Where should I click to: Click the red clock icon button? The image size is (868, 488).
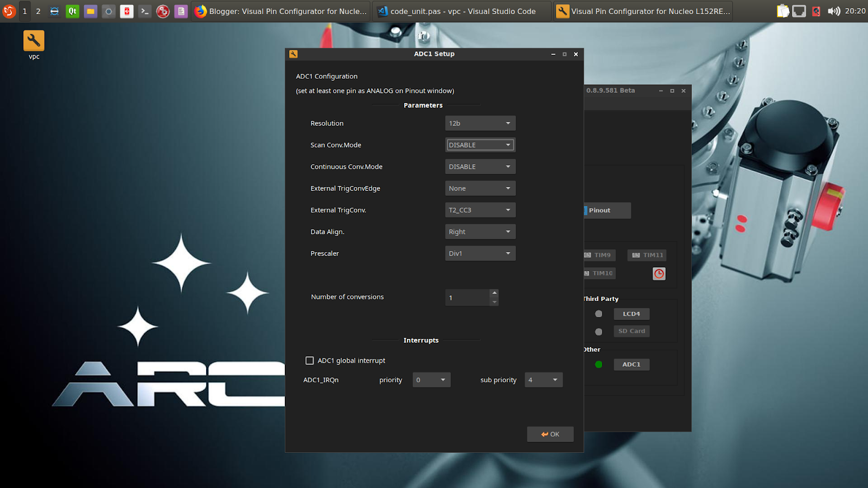point(659,274)
